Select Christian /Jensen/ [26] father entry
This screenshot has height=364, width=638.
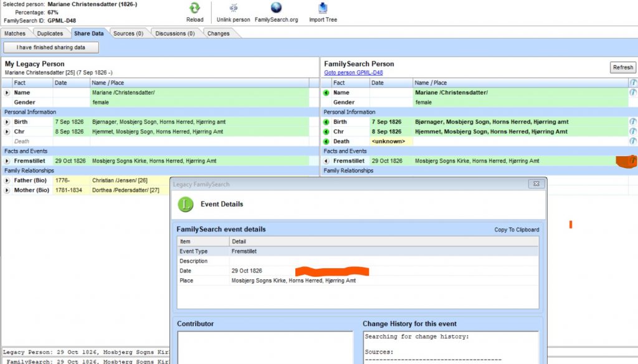[x=120, y=180]
